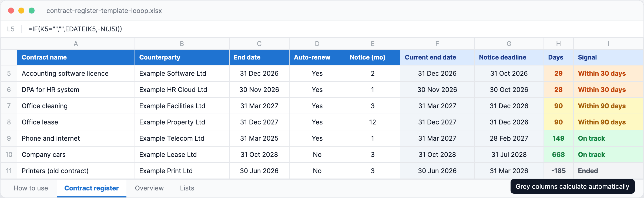This screenshot has height=198, width=644.
Task: Select row 11 header
Action: click(9, 171)
